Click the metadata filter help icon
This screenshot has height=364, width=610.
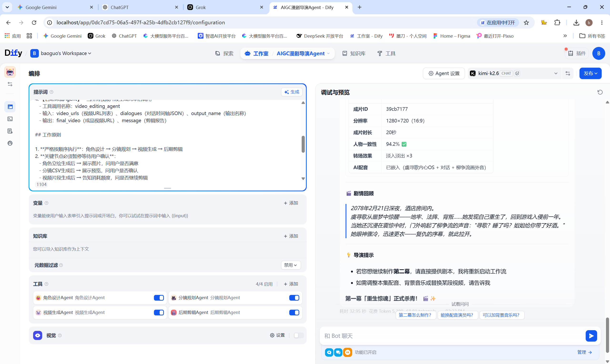pyautogui.click(x=61, y=265)
